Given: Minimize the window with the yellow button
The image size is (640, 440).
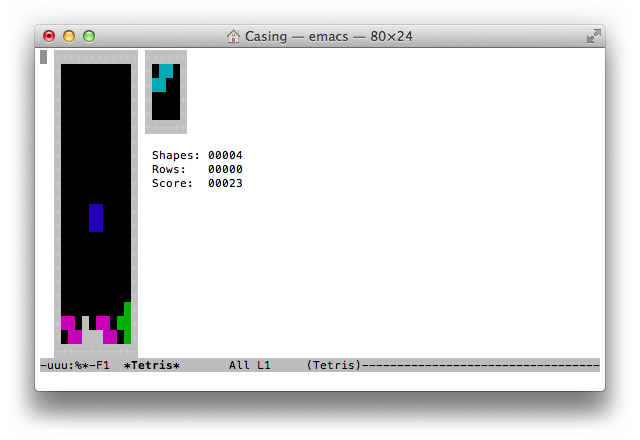Looking at the screenshot, I should pyautogui.click(x=69, y=36).
